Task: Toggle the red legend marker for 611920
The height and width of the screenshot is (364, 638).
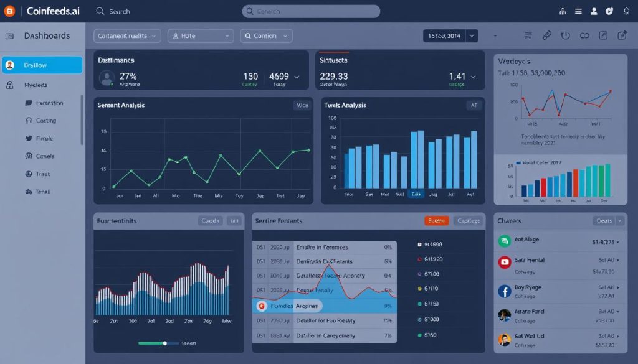Action: (419, 259)
